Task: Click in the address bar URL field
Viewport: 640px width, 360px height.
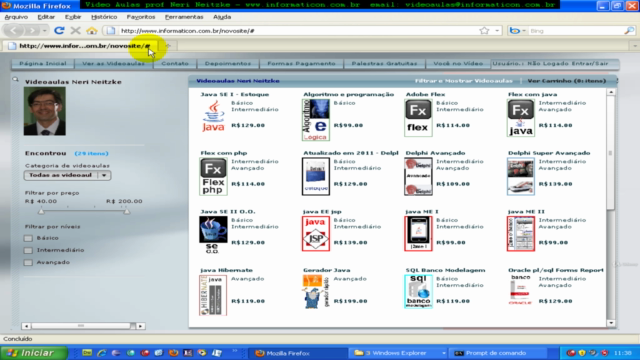Action: (298, 31)
